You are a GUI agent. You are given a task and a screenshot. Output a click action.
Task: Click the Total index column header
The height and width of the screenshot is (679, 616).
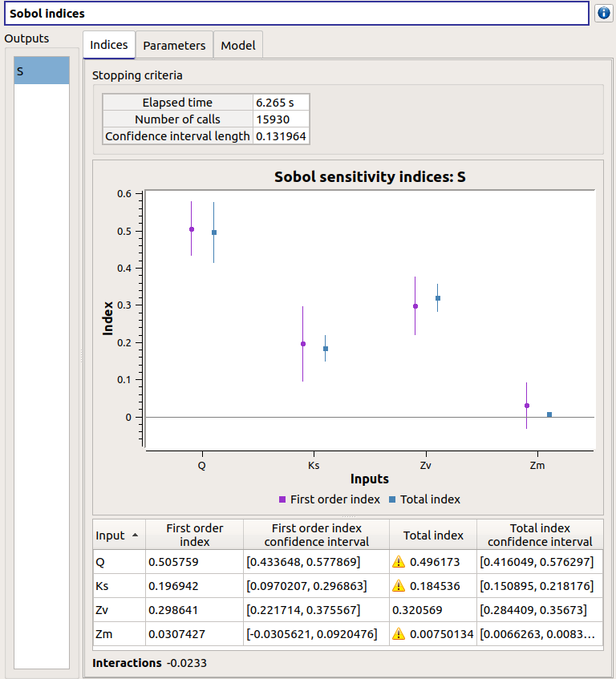pyautogui.click(x=433, y=535)
